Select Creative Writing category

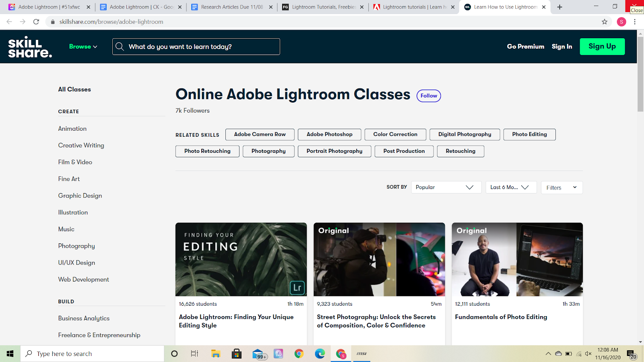click(x=81, y=146)
